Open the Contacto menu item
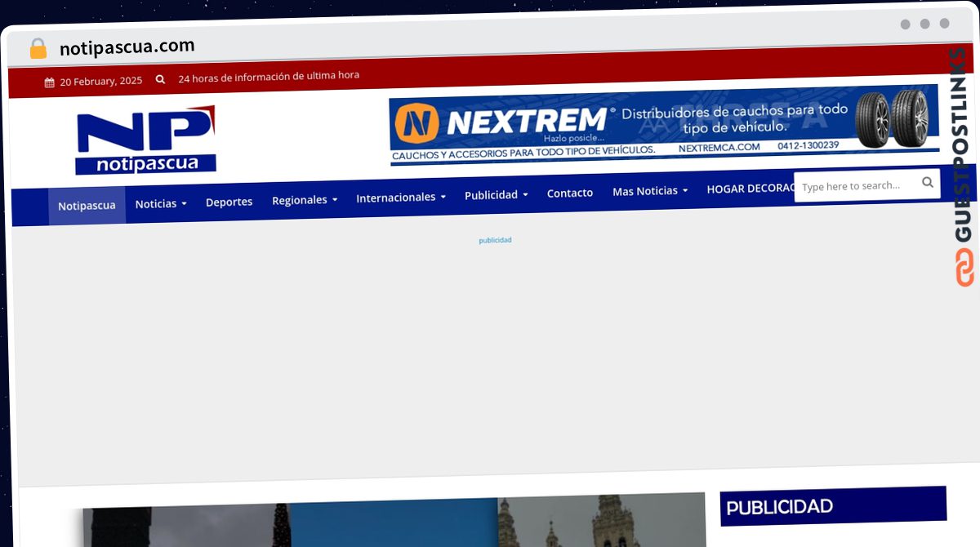 click(x=570, y=193)
